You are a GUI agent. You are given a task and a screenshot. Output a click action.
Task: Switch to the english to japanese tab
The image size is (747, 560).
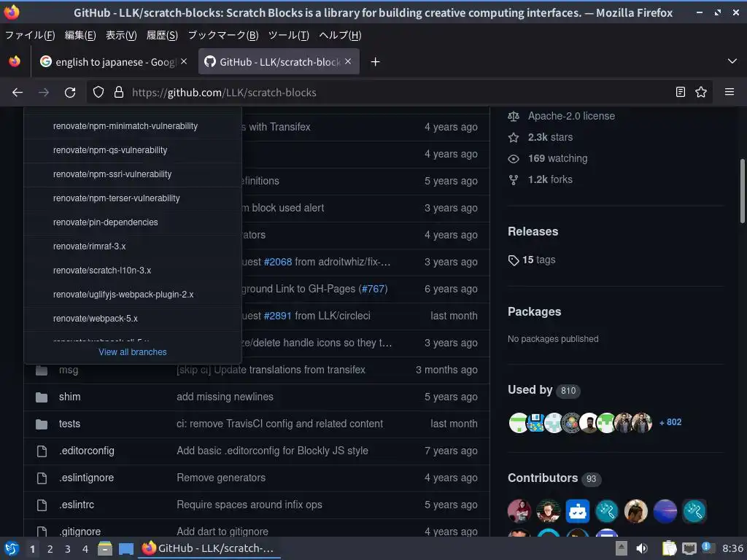115,62
